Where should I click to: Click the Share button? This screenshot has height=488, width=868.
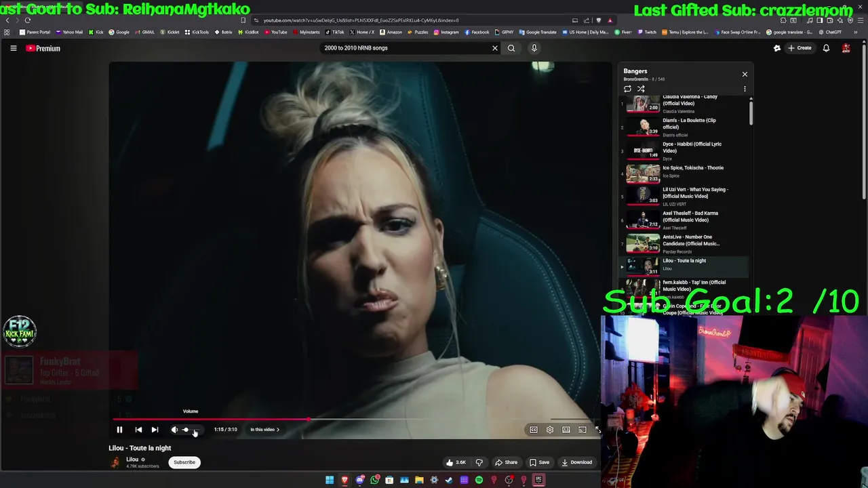coord(506,462)
